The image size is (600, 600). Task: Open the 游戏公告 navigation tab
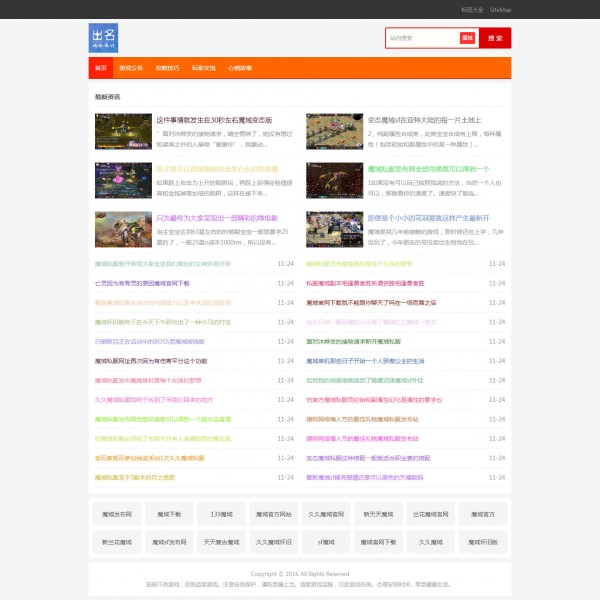coord(131,68)
